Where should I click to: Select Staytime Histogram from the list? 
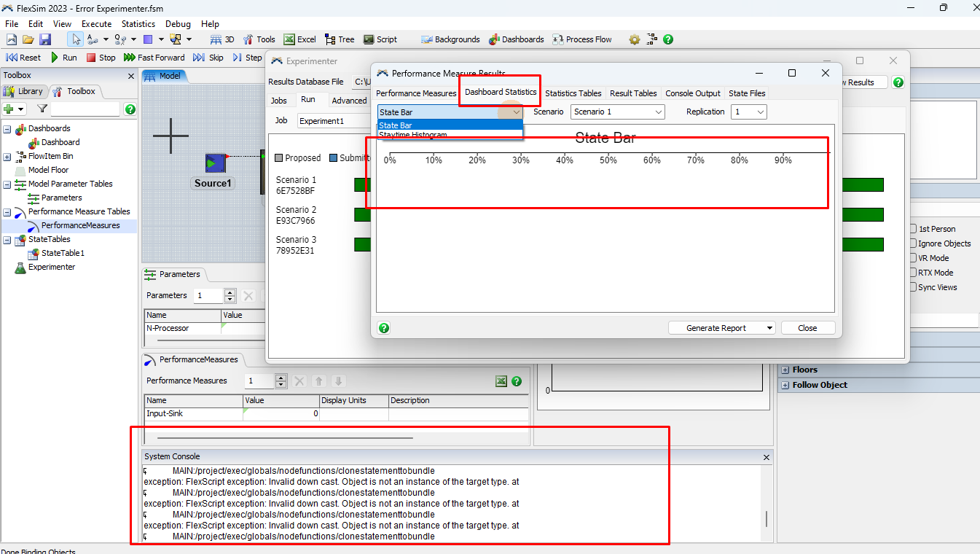(x=412, y=135)
